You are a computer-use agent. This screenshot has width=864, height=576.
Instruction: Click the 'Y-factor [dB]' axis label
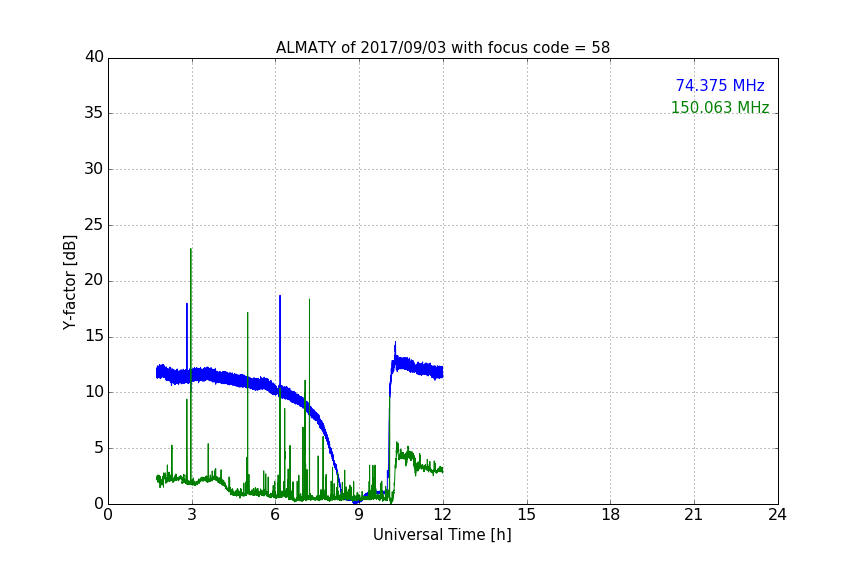(x=69, y=282)
